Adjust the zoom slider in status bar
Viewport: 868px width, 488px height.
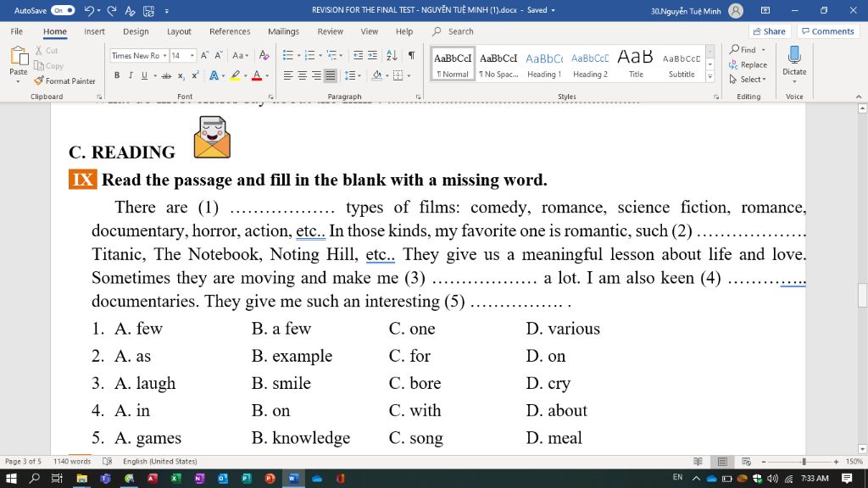804,462
